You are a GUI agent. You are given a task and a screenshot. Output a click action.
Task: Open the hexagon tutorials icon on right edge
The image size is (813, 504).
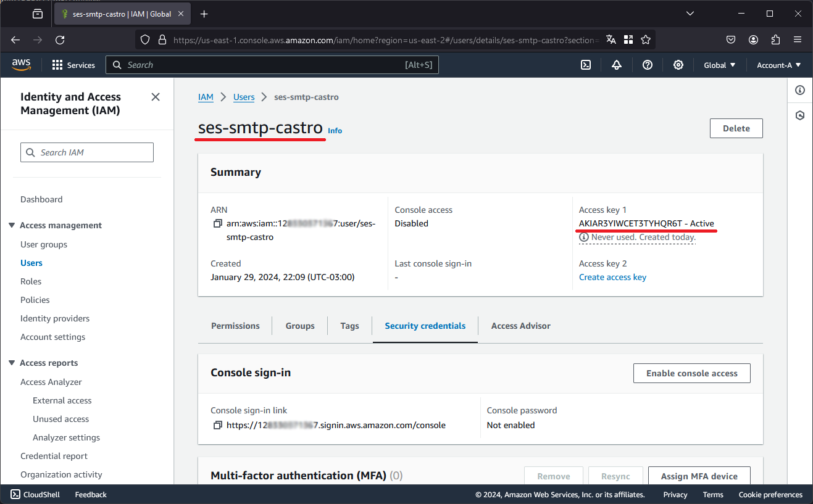[x=800, y=115]
